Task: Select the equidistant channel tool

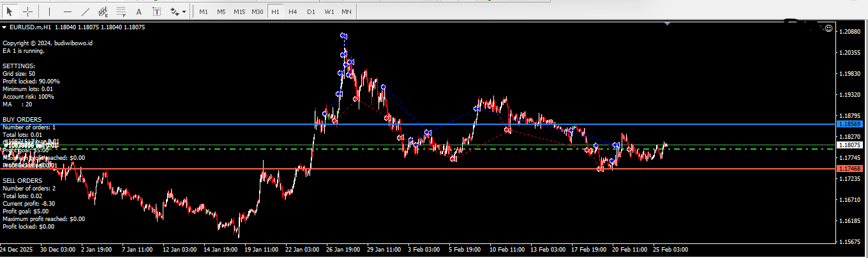Action: tap(103, 11)
